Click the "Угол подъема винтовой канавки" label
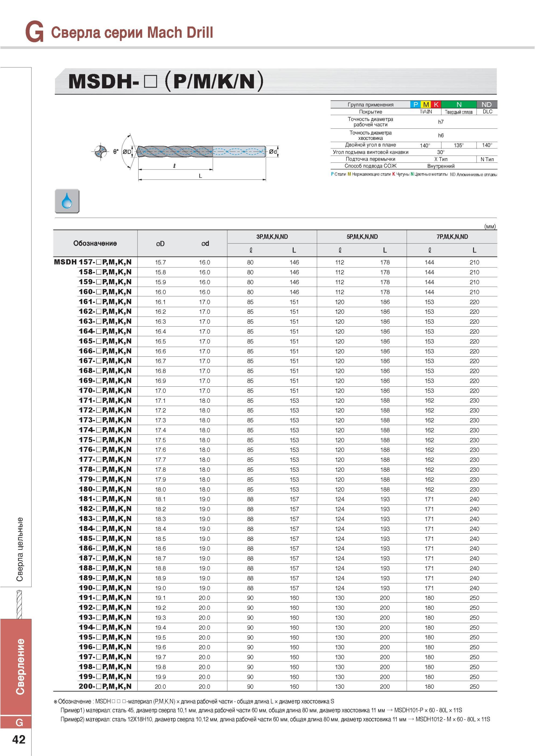 (371, 152)
